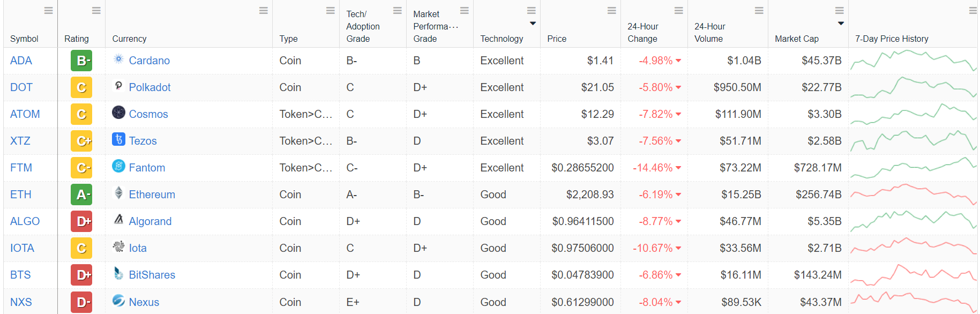
Task: Click the red D+ rating badge for ALGO
Action: pyautogui.click(x=81, y=221)
